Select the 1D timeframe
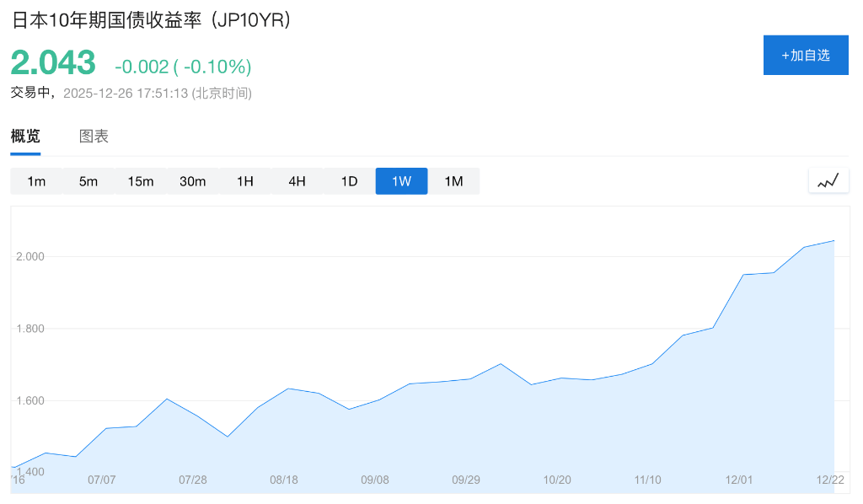The width and height of the screenshot is (863, 504). pos(350,181)
